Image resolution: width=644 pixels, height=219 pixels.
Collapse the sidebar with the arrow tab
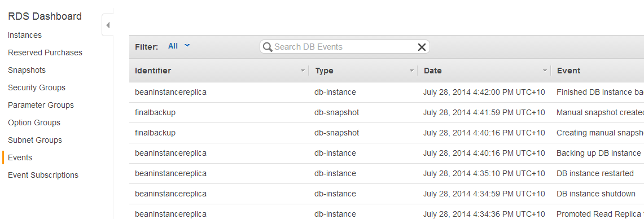(108, 25)
